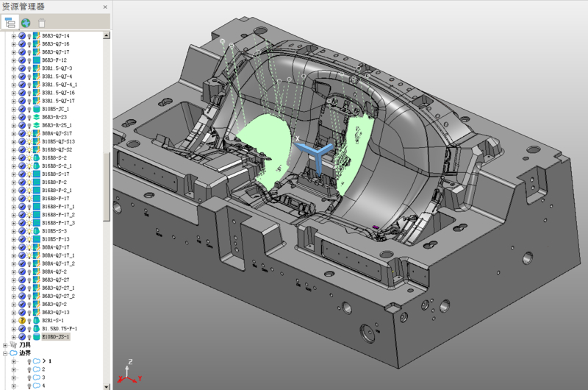Click the explorer vertical scrollbar thumb
This screenshot has height=390, width=588.
[x=107, y=187]
